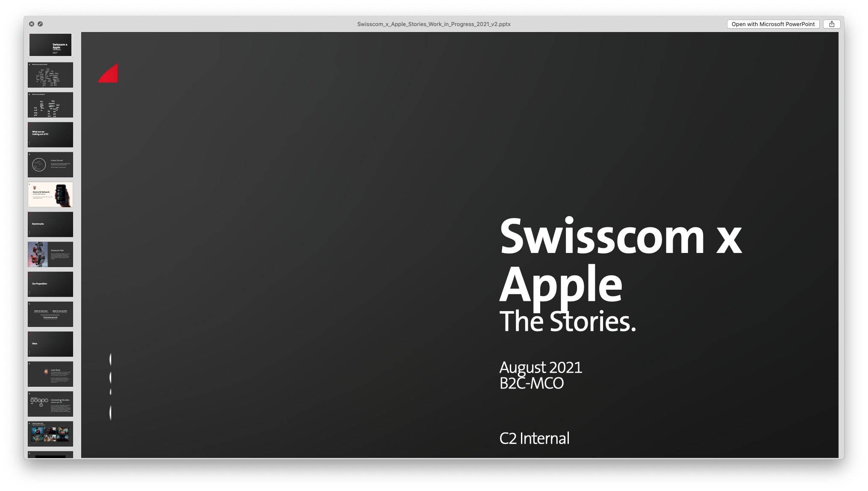
Task: Click the 'C2 Internal' label on the slide
Action: (534, 438)
